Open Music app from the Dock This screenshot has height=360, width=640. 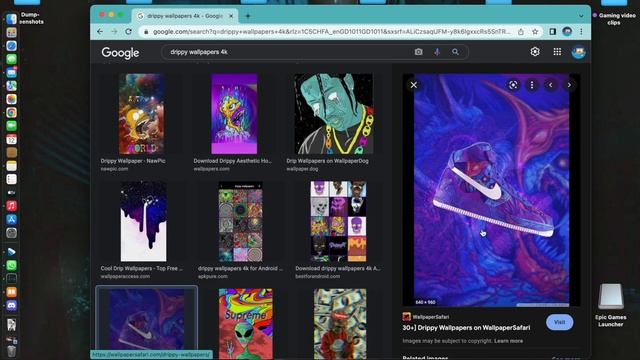11,206
